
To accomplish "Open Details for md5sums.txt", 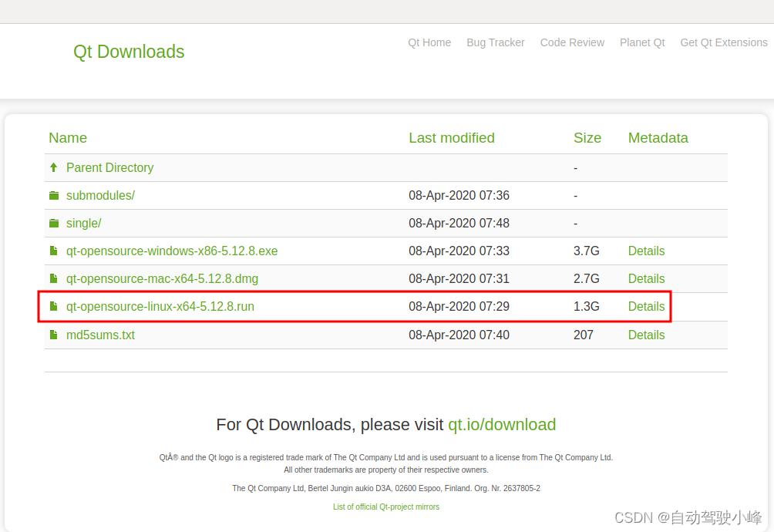I will [x=646, y=335].
